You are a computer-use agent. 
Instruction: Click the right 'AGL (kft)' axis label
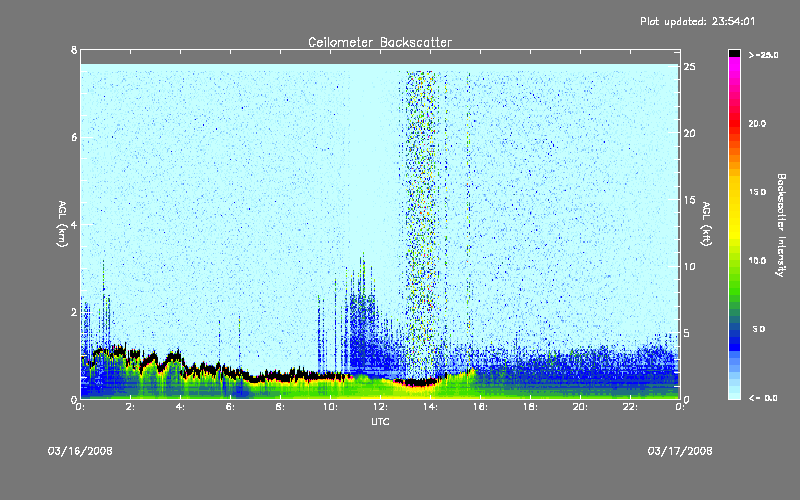[706, 224]
